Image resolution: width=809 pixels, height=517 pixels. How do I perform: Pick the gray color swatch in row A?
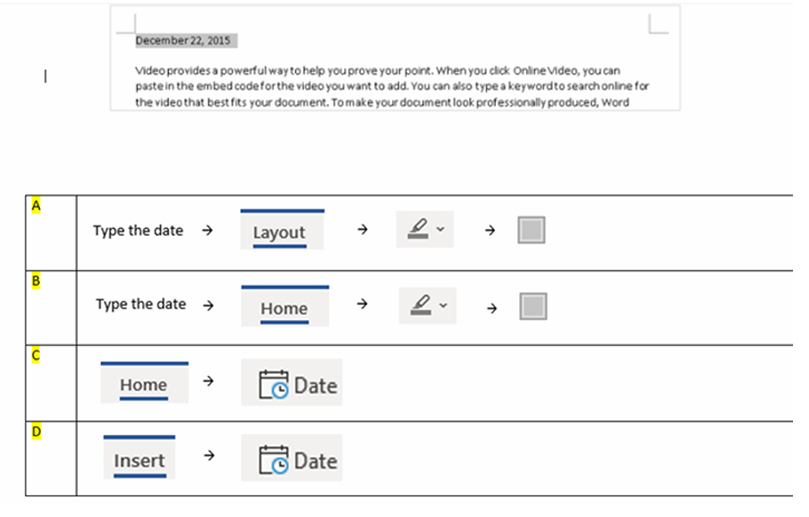pyautogui.click(x=532, y=231)
